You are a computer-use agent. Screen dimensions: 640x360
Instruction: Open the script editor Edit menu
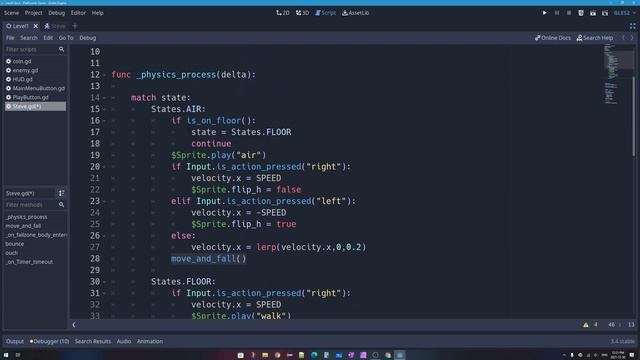coord(48,38)
